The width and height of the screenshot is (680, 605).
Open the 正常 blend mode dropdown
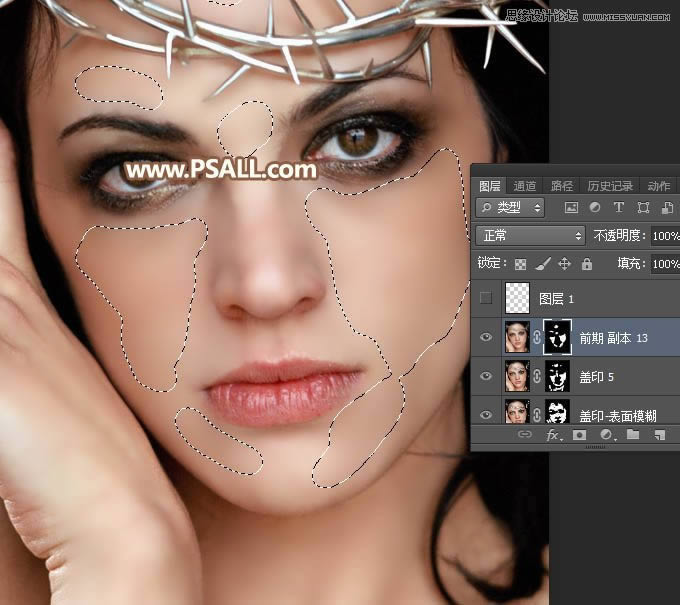[x=531, y=236]
